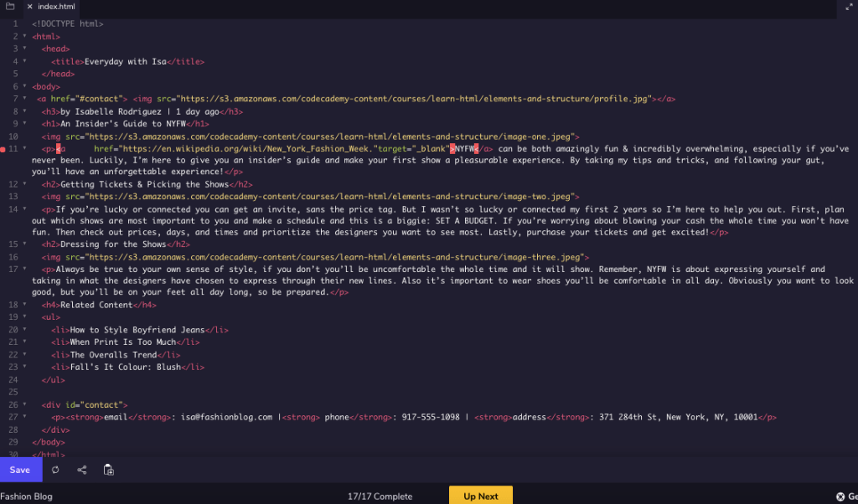Switch to the index.html tab

coord(56,7)
